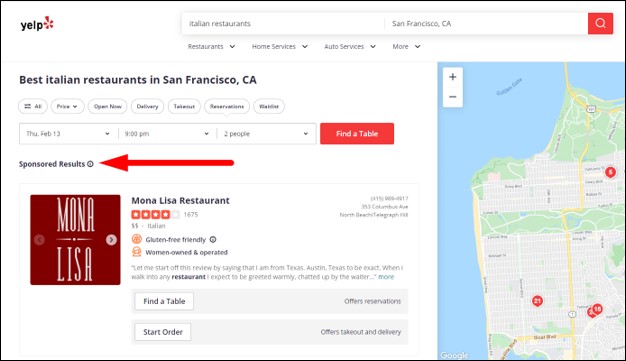Click the red Find a Table button
This screenshot has width=626, height=361.
pos(357,134)
